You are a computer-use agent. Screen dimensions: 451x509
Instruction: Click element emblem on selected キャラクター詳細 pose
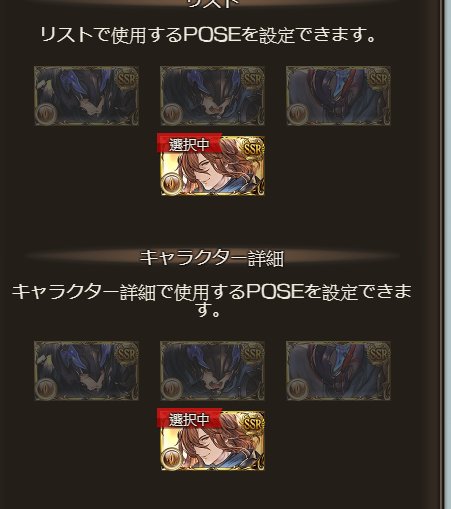coord(172,459)
